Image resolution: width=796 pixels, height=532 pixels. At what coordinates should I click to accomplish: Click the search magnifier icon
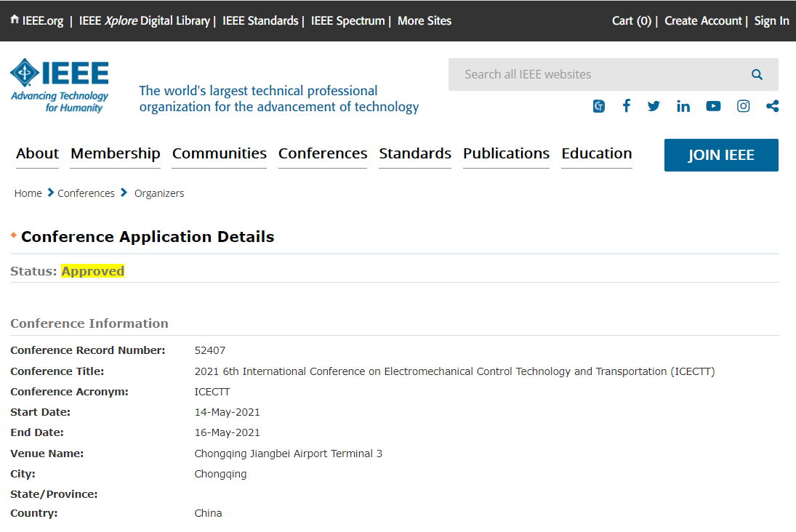757,75
